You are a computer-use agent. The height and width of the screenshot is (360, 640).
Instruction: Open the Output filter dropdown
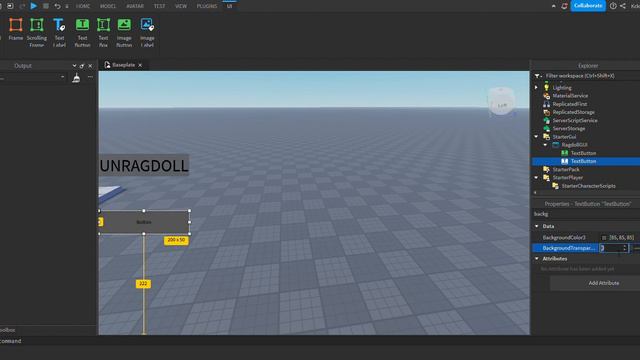[x=33, y=77]
